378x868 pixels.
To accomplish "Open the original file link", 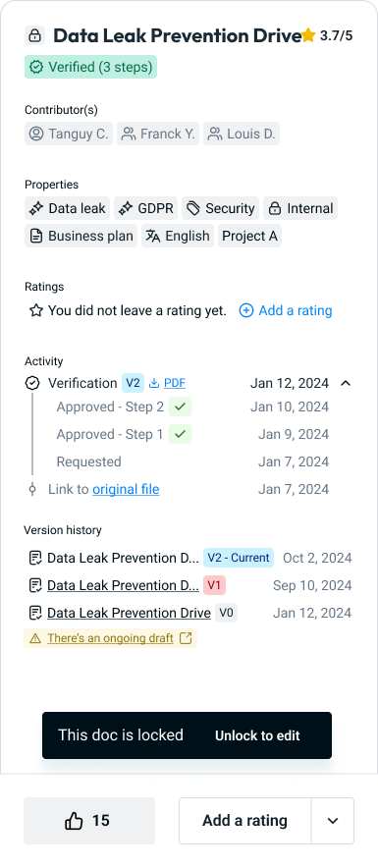I will 126,489.
